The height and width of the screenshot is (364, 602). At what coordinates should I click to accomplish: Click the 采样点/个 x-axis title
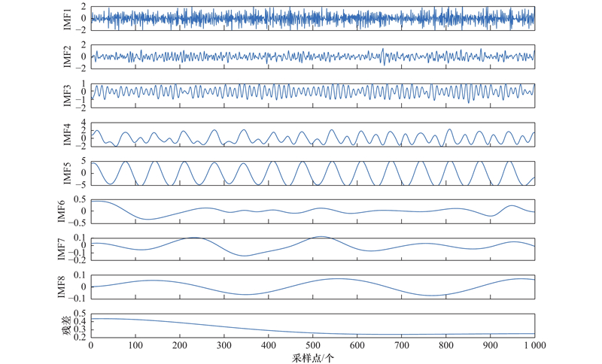point(313,358)
